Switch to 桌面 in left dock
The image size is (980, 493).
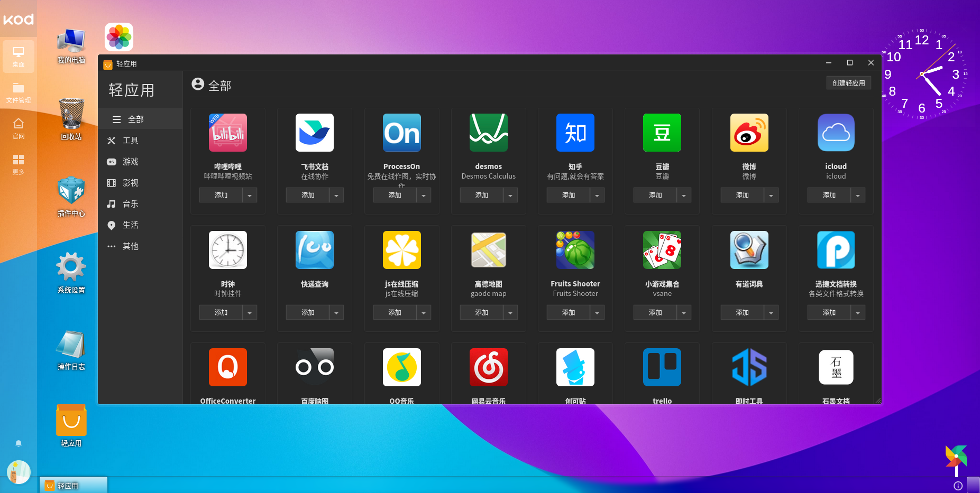pos(19,57)
